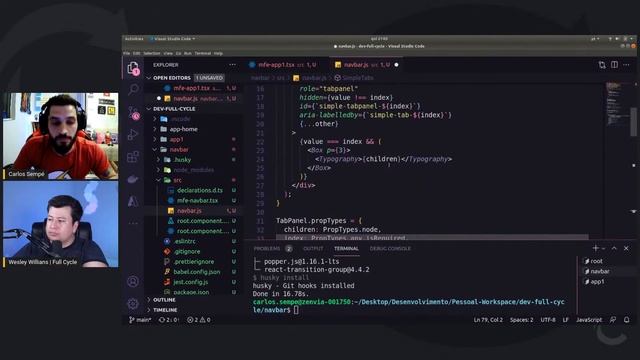640x360 pixels.
Task: Click the unsaved dot on the navbar.js tab
Action: (x=396, y=65)
